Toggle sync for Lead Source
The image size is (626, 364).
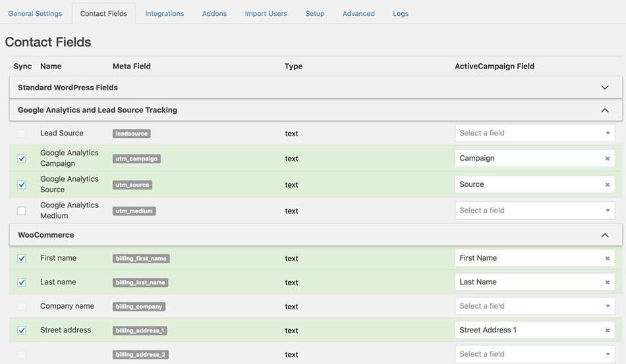[x=22, y=133]
